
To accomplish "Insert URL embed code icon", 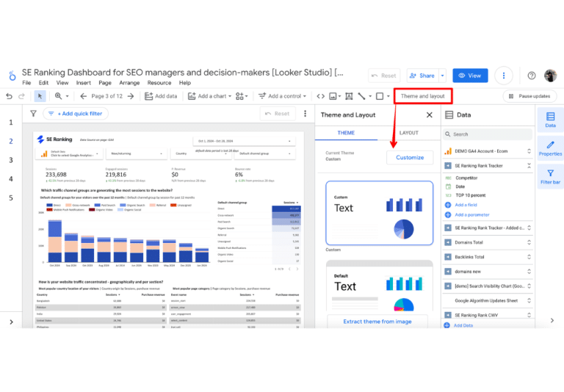I will click(320, 96).
